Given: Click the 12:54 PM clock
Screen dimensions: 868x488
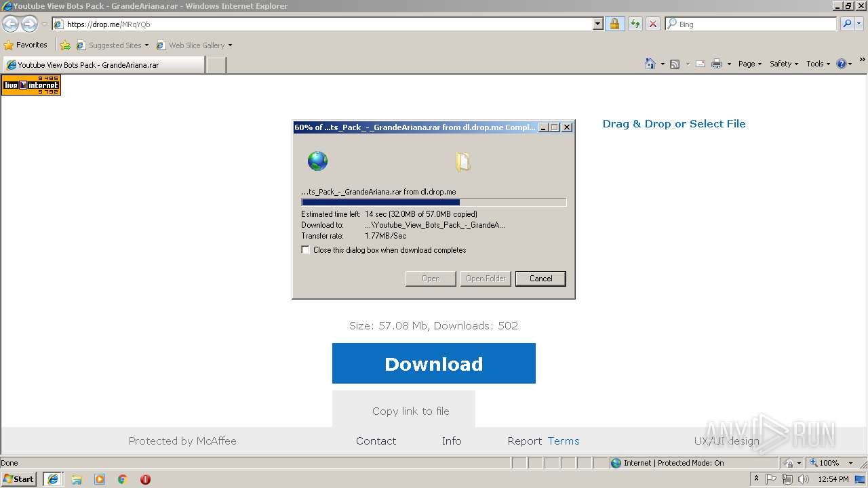Looking at the screenshot, I should [x=833, y=479].
